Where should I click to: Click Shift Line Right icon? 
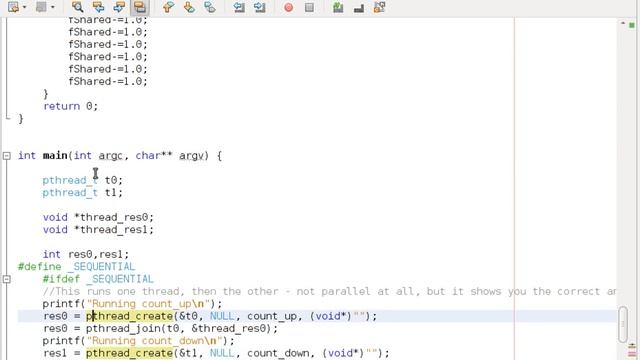point(260,7)
